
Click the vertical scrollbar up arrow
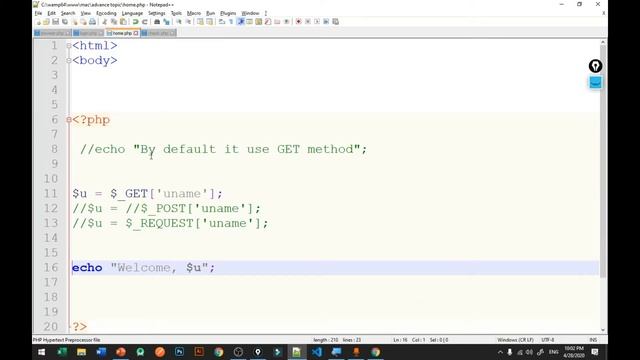603,42
